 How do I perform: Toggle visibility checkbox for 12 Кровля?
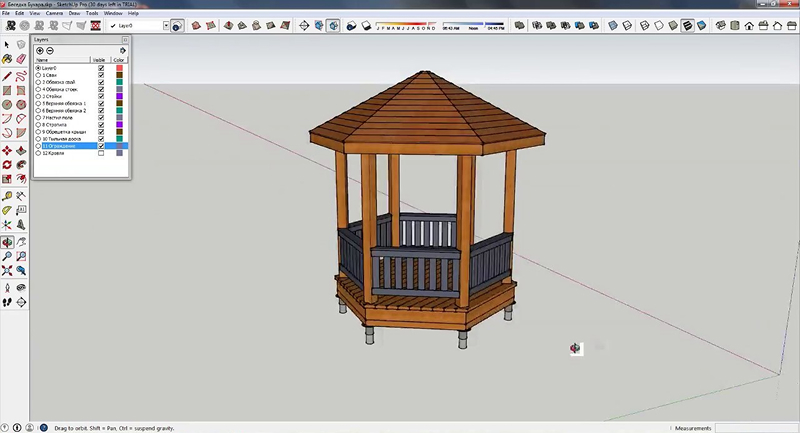click(x=101, y=153)
